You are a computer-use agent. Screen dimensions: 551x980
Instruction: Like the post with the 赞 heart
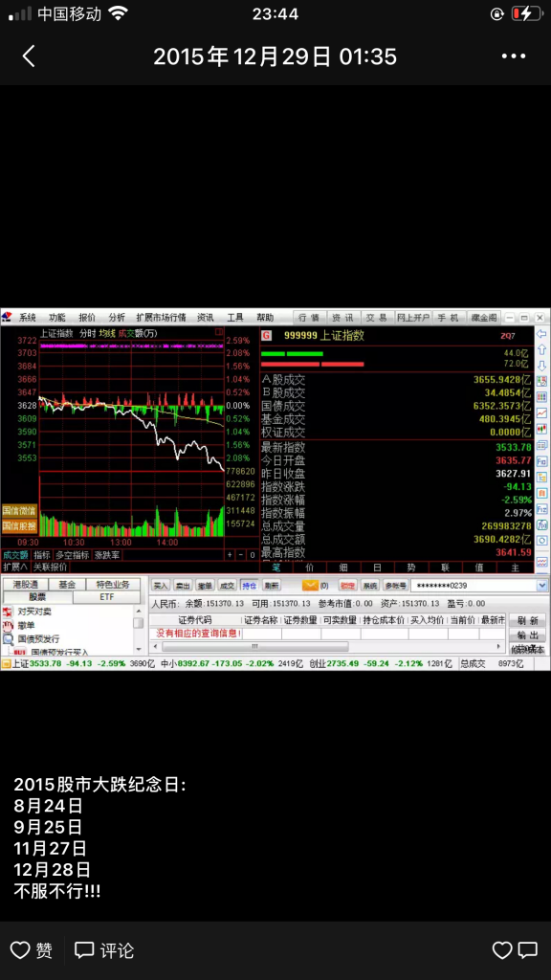[32, 950]
